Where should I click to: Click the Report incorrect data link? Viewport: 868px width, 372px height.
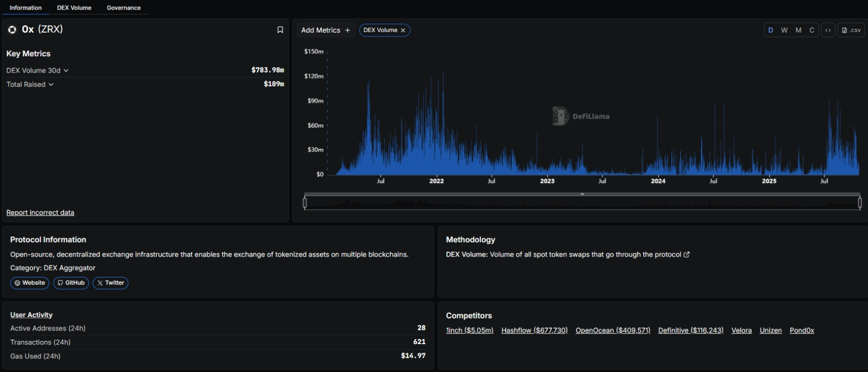[40, 213]
